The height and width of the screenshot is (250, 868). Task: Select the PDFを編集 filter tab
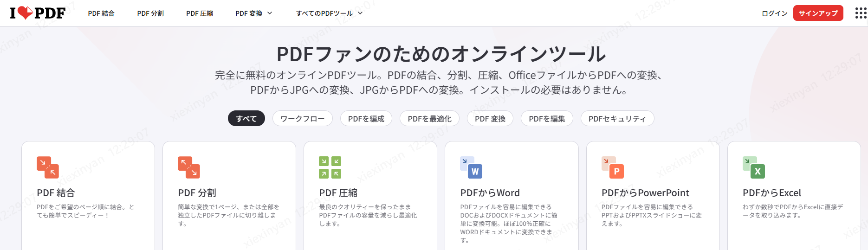[547, 118]
